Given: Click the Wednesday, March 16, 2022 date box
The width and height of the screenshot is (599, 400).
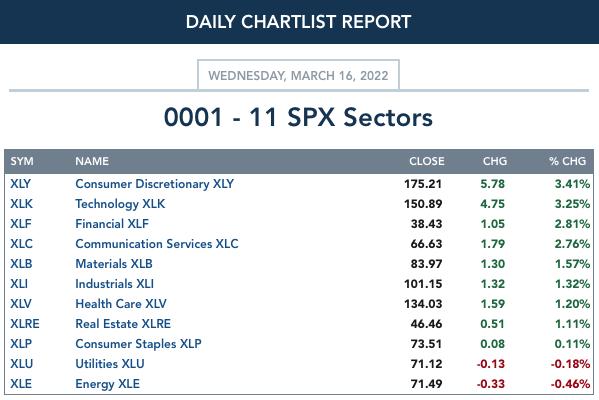Looking at the screenshot, I should (298, 75).
